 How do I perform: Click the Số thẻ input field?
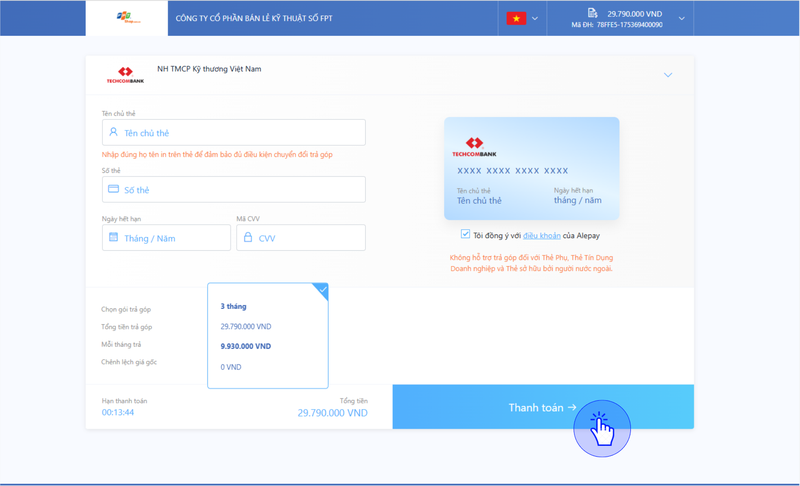pos(234,190)
